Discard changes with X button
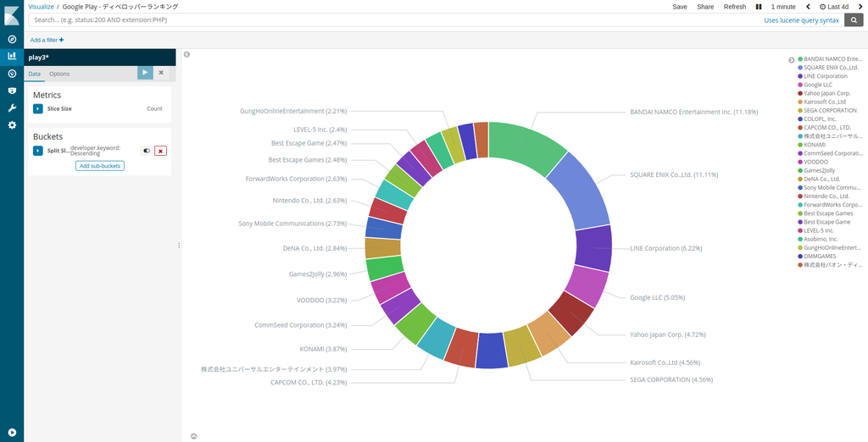Viewport: 868px width, 442px height. coord(161,73)
